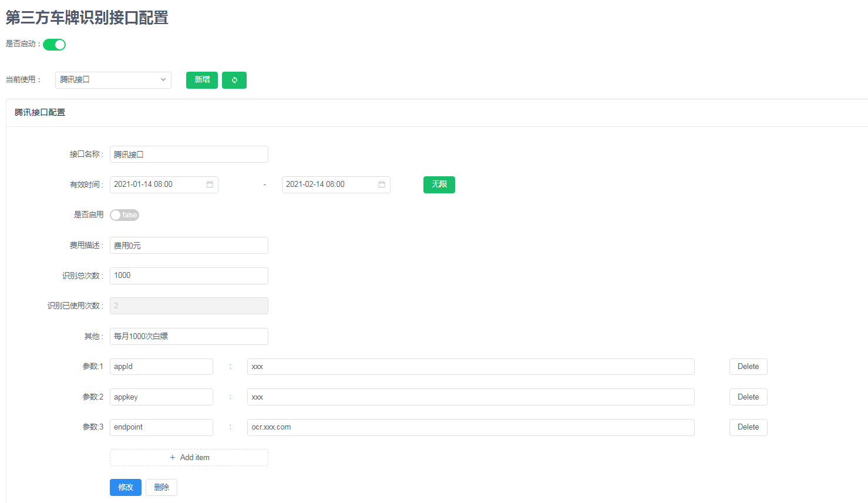Click the appkey parameter name field
Screen dimensions: 868x503
point(162,397)
